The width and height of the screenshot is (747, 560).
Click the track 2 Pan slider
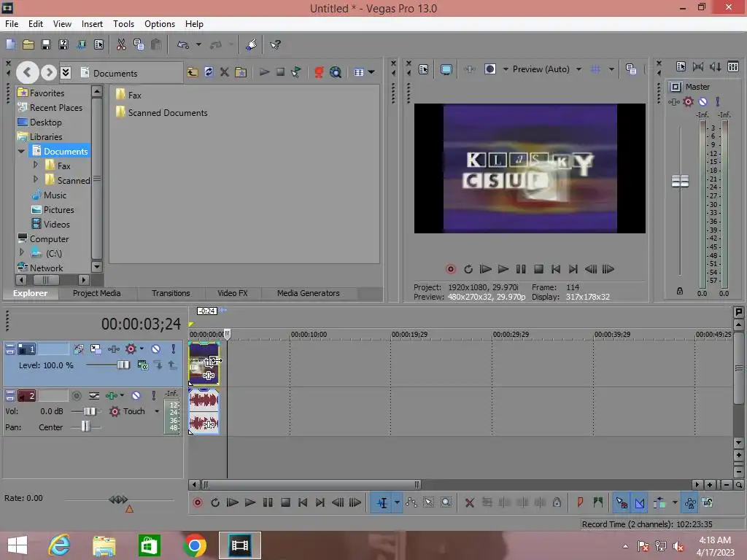[86, 427]
